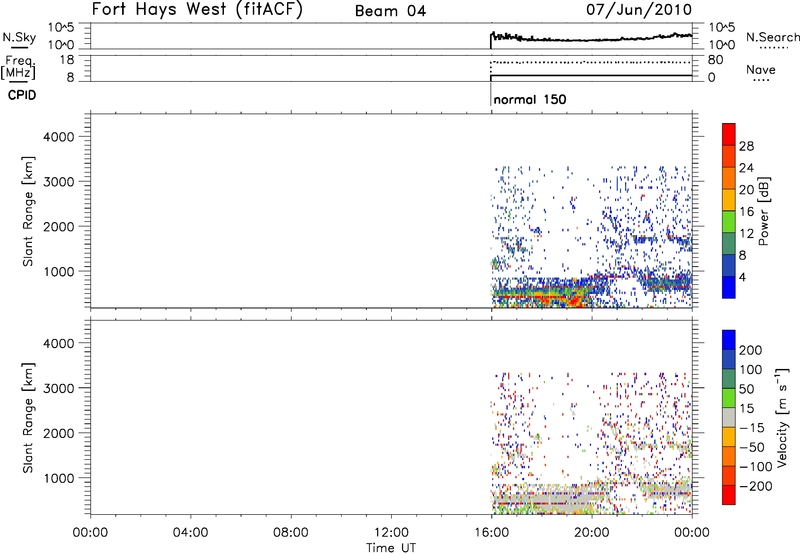Screen dimensions: 800x554
Task: Click the "100" velocity colorbar label
Action: coord(751,370)
